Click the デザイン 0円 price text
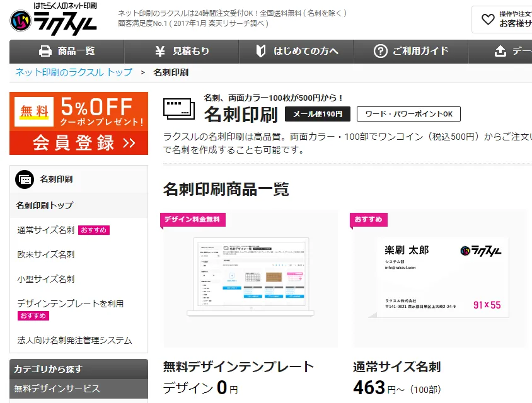Image resolution: width=532 pixels, height=403 pixels. (200, 388)
